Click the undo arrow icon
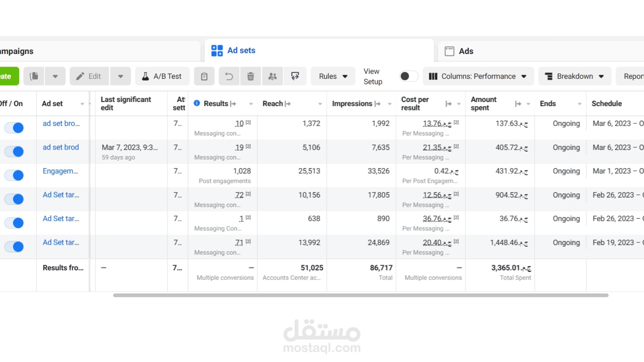Viewport: 644px width, 362px height. click(229, 76)
